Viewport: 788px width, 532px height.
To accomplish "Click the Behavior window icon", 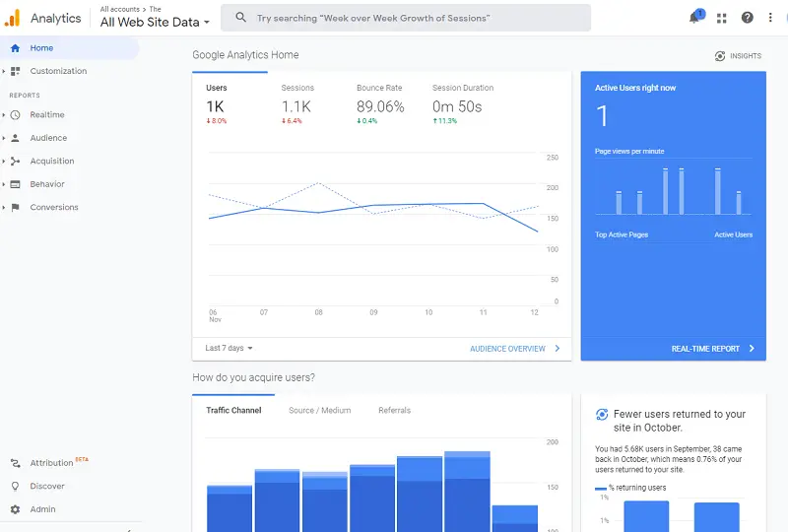I will coord(15,184).
